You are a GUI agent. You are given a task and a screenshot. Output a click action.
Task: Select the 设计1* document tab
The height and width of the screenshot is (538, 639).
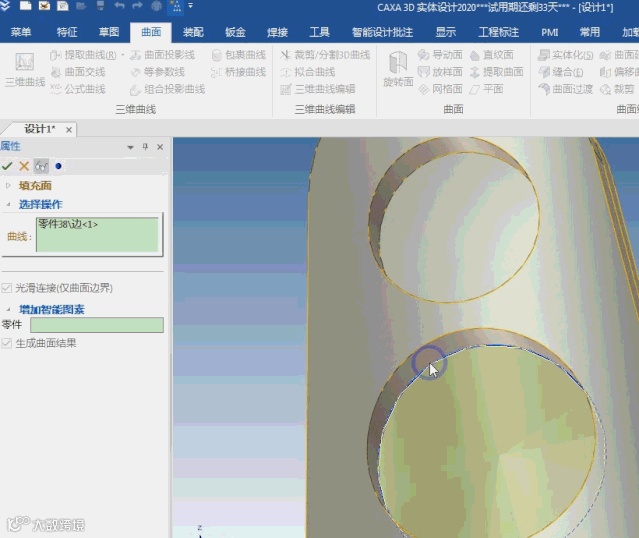pyautogui.click(x=40, y=129)
